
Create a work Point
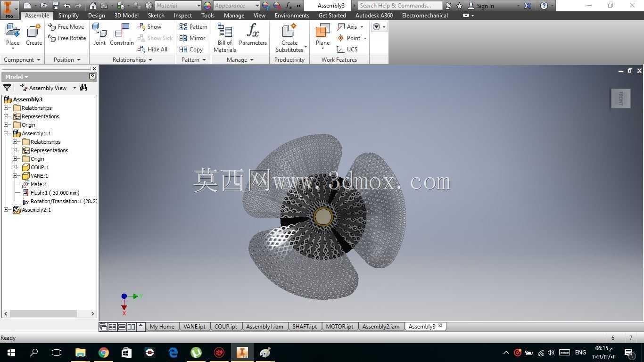[352, 38]
